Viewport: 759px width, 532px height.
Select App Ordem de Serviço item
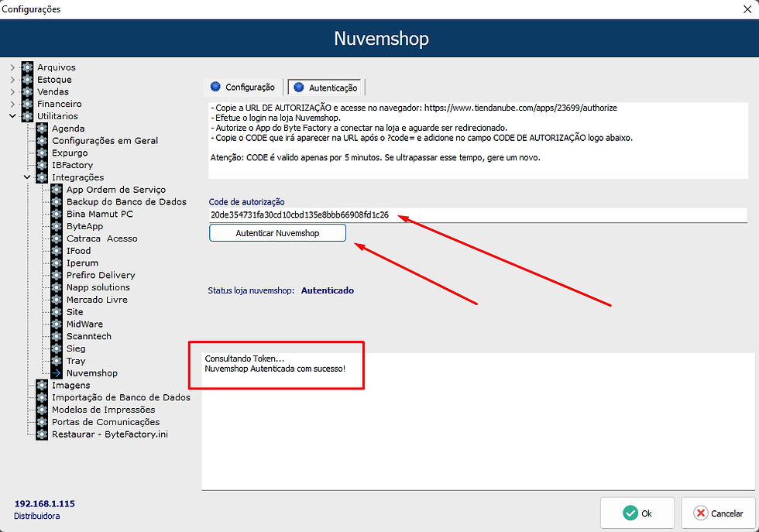[116, 189]
